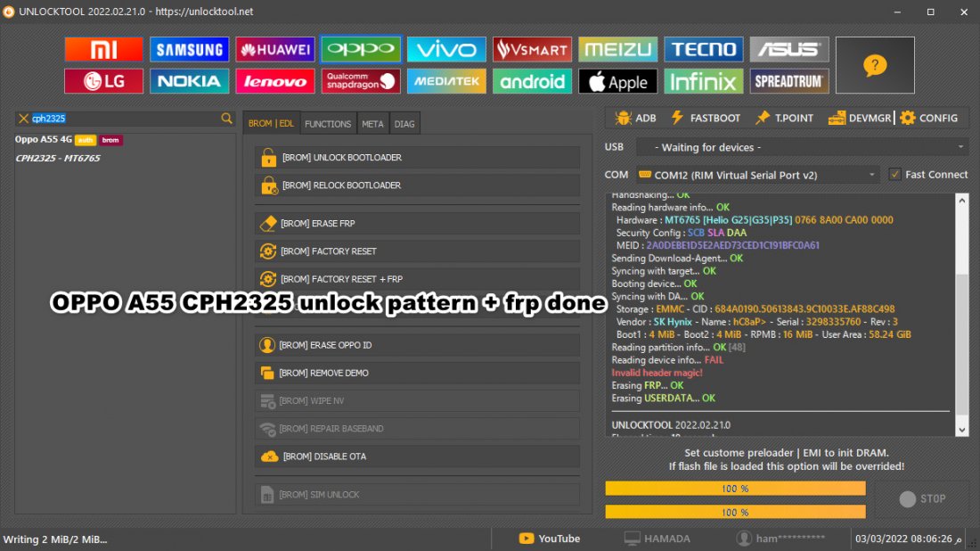Screen dimensions: 980x551
Task: Click the upper 100 % progress bar
Action: (x=735, y=489)
